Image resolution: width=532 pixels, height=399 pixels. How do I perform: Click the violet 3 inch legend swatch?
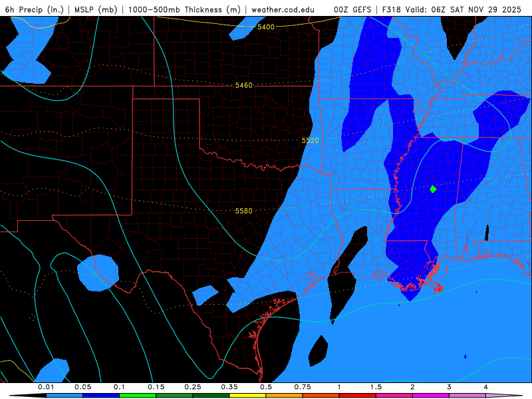pos(467,396)
